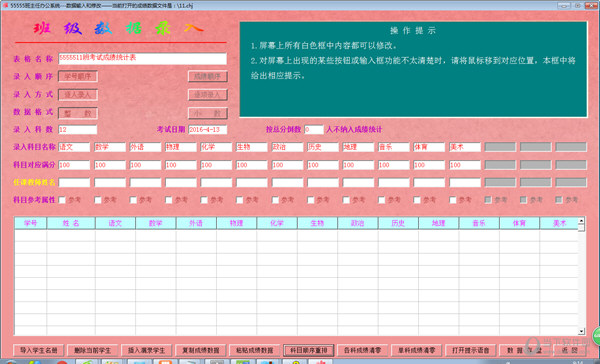Click 各科成绩清零 button
600x364 pixels.
(362, 350)
